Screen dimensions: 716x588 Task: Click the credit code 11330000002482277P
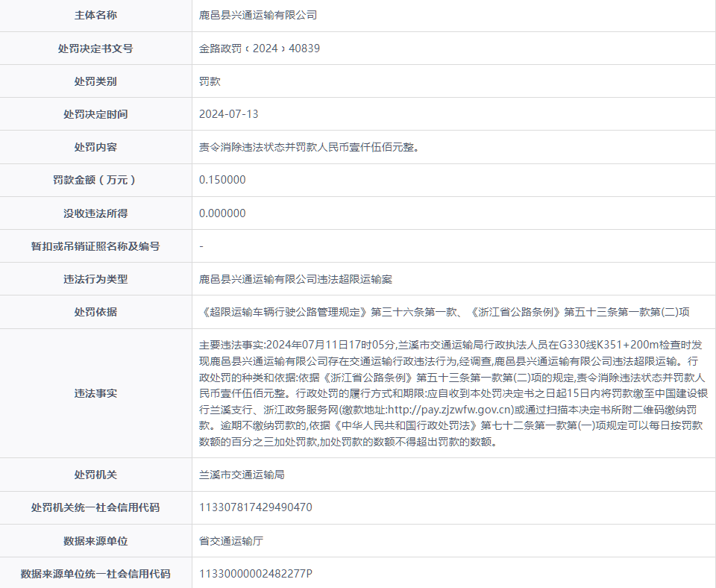tap(256, 574)
